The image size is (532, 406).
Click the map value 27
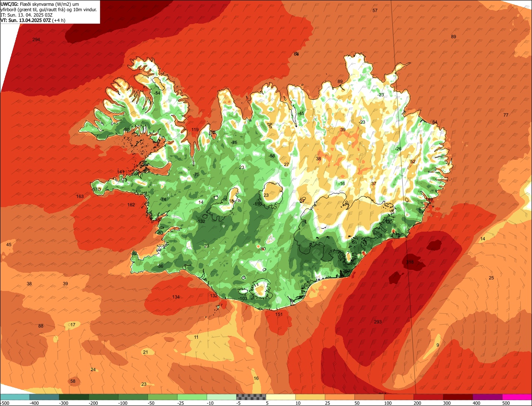(286, 165)
